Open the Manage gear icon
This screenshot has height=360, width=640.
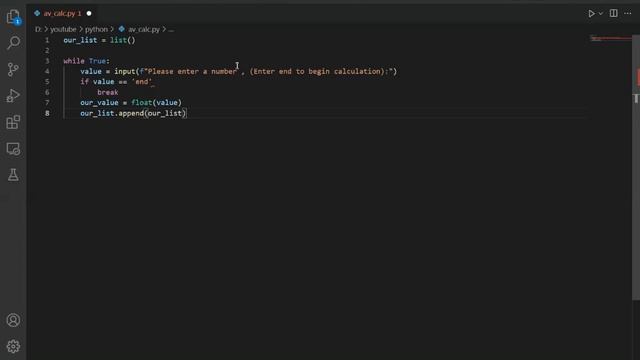click(x=13, y=346)
